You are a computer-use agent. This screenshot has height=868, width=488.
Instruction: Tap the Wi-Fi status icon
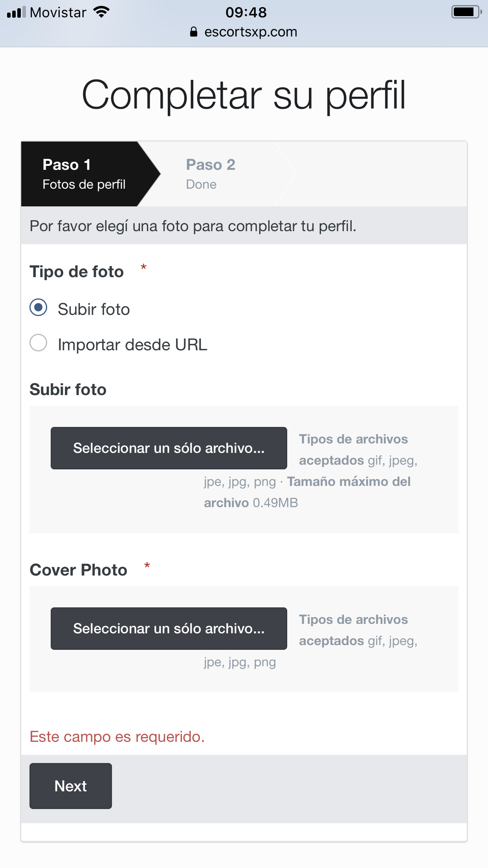pos(101,12)
